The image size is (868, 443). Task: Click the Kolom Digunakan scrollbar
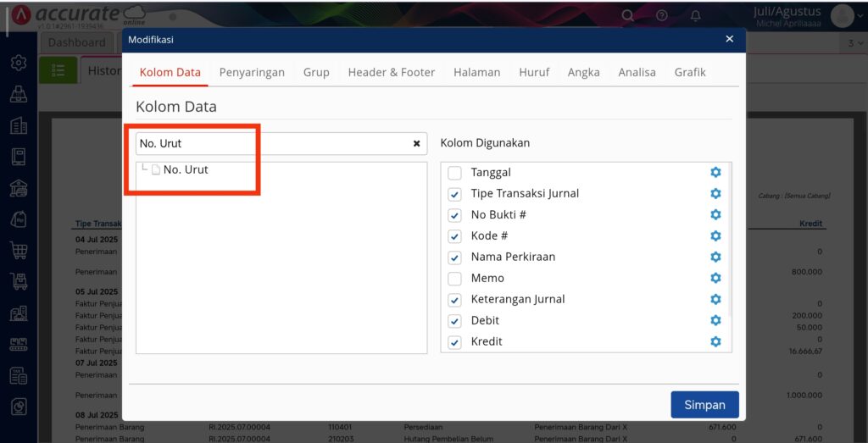[731, 239]
